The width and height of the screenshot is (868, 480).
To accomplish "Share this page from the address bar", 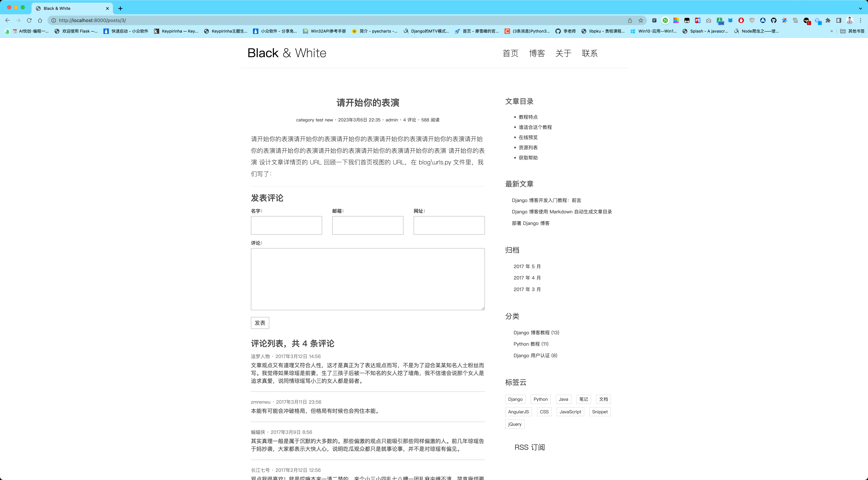I will coord(630,21).
